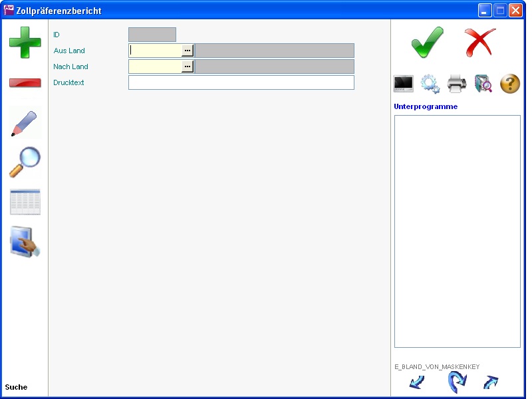Open the Nach Land lookup ellipsis button
This screenshot has height=399, width=532.
click(x=188, y=66)
